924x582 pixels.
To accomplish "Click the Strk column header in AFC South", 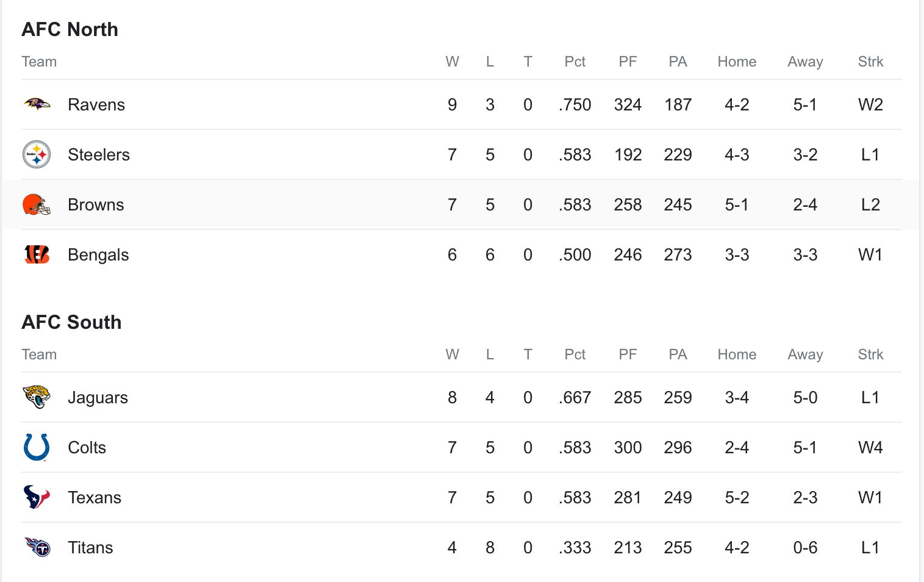I will click(x=870, y=354).
